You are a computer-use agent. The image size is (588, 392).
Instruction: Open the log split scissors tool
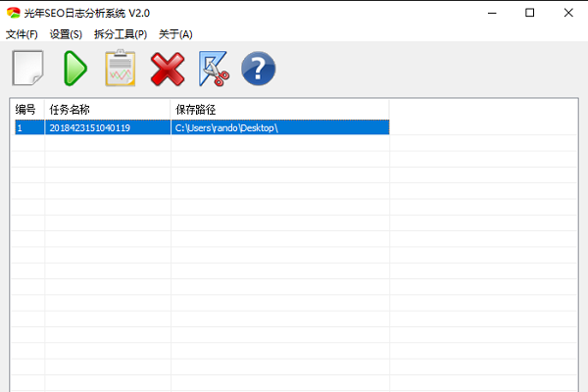click(x=213, y=68)
